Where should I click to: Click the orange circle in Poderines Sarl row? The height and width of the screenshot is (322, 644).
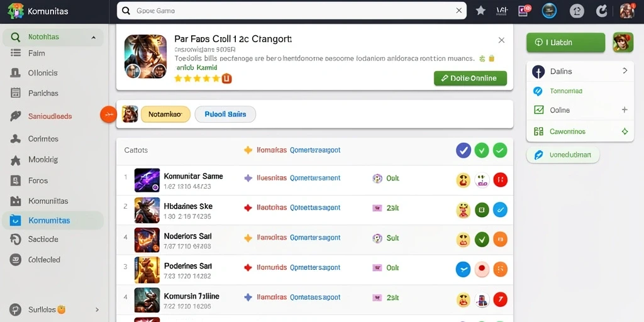coord(500,269)
